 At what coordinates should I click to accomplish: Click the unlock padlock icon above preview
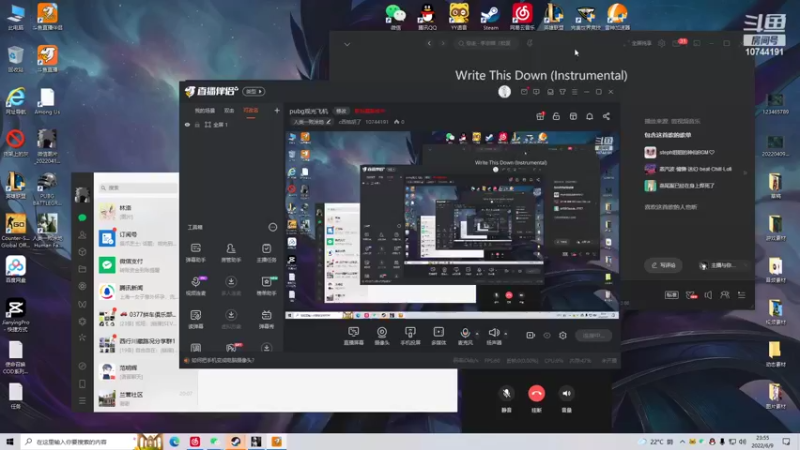pyautogui.click(x=556, y=116)
